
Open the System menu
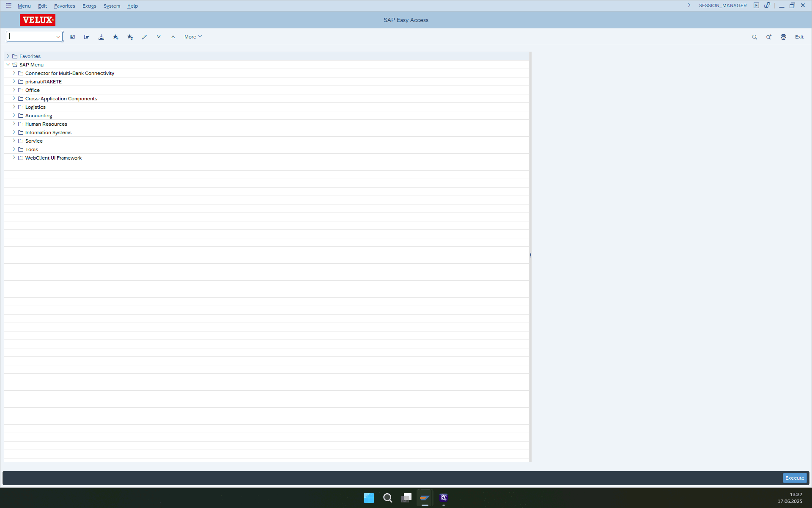[x=112, y=6]
